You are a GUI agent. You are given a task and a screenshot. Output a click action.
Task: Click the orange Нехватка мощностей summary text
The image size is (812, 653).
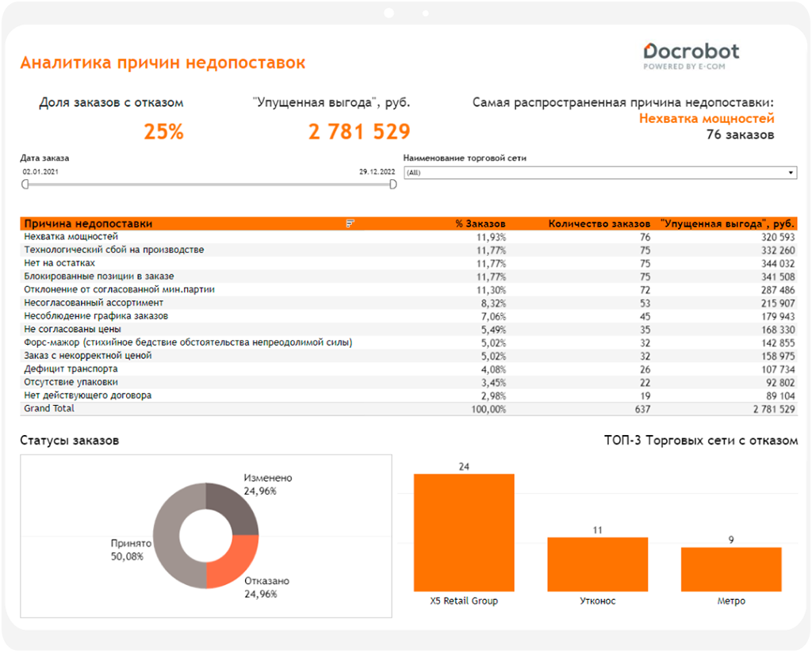(706, 119)
